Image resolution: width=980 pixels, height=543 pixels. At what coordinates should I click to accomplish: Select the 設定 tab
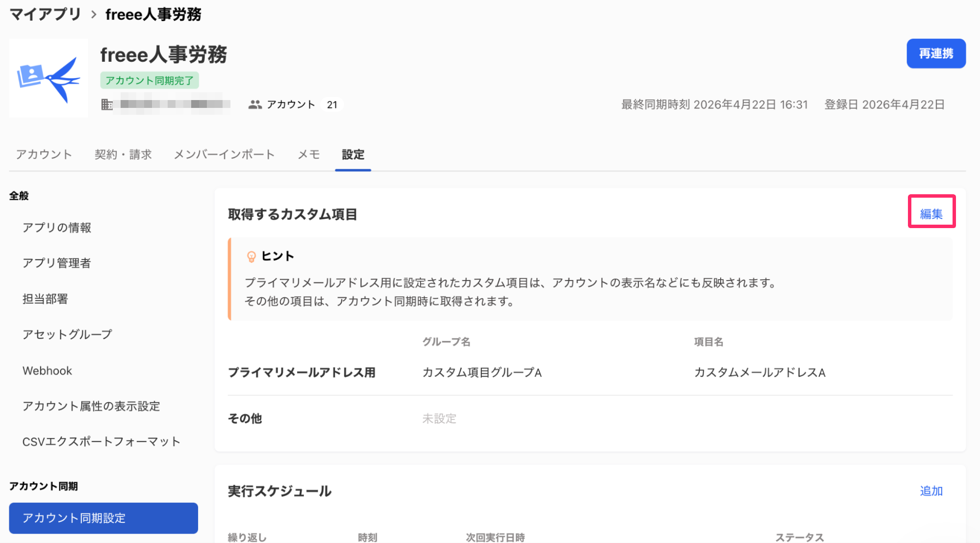point(353,155)
